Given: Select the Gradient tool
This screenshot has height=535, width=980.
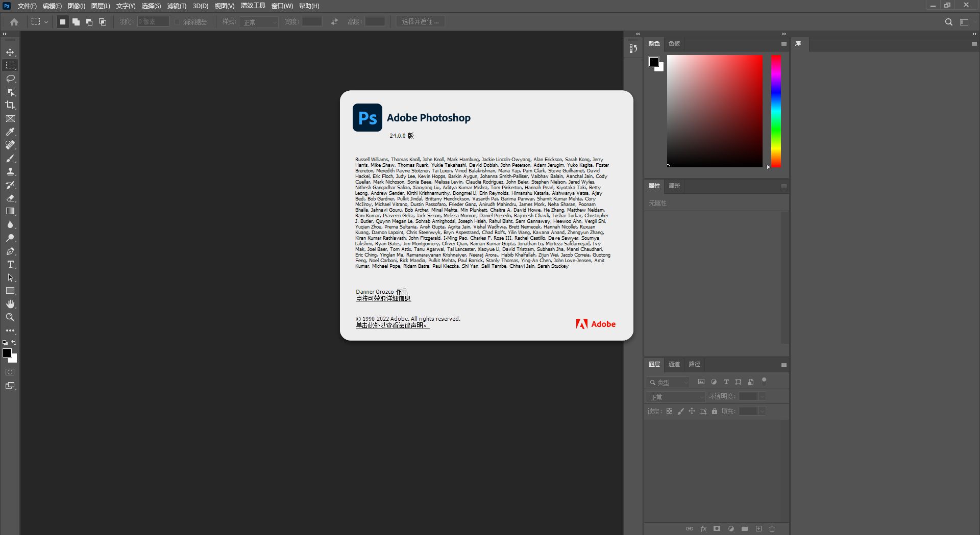Looking at the screenshot, I should coord(10,211).
